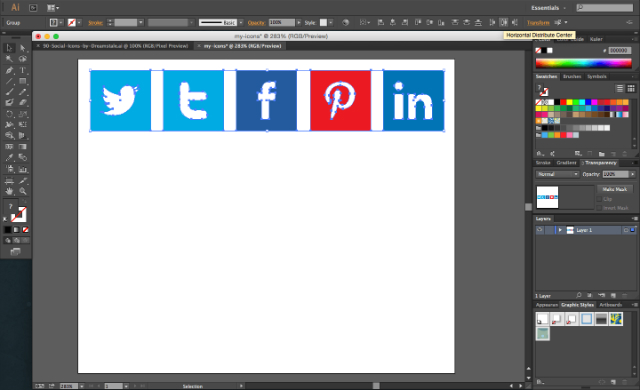Toggle the Invert Mask checkbox

point(599,208)
